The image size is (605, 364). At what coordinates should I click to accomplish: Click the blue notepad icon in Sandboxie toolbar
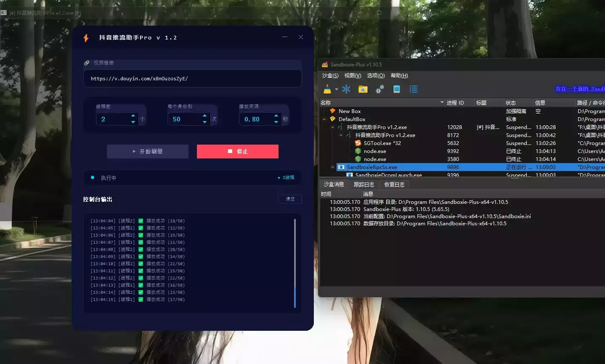pos(397,89)
